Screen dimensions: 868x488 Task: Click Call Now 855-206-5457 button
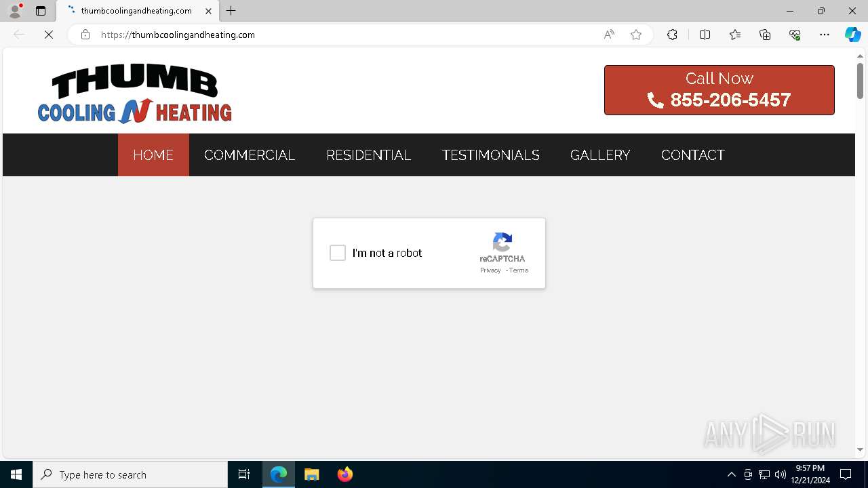pyautogui.click(x=719, y=90)
